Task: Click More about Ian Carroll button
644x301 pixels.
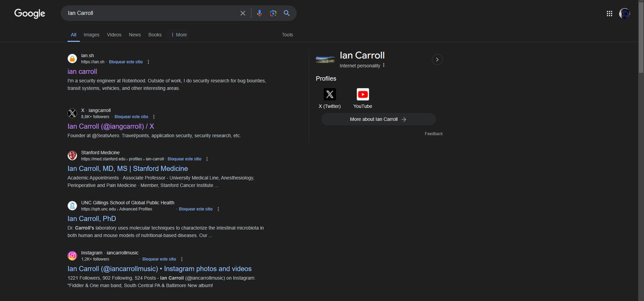Action: point(378,119)
